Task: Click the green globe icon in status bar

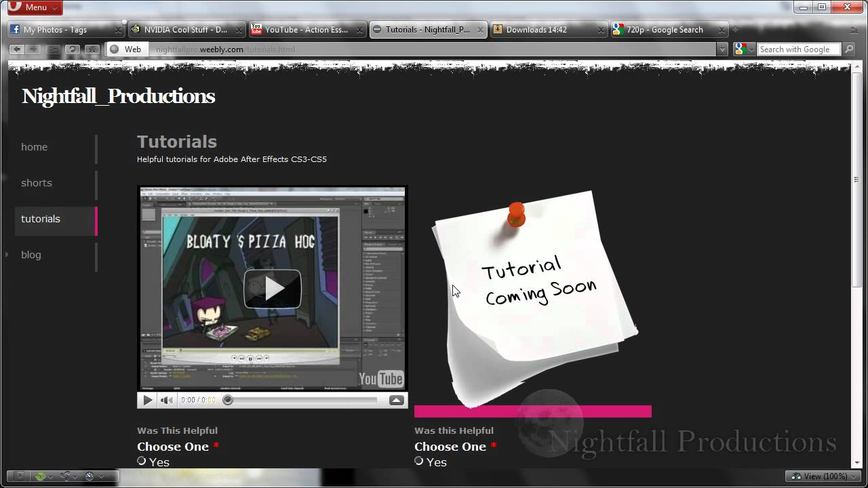Action: pyautogui.click(x=41, y=476)
